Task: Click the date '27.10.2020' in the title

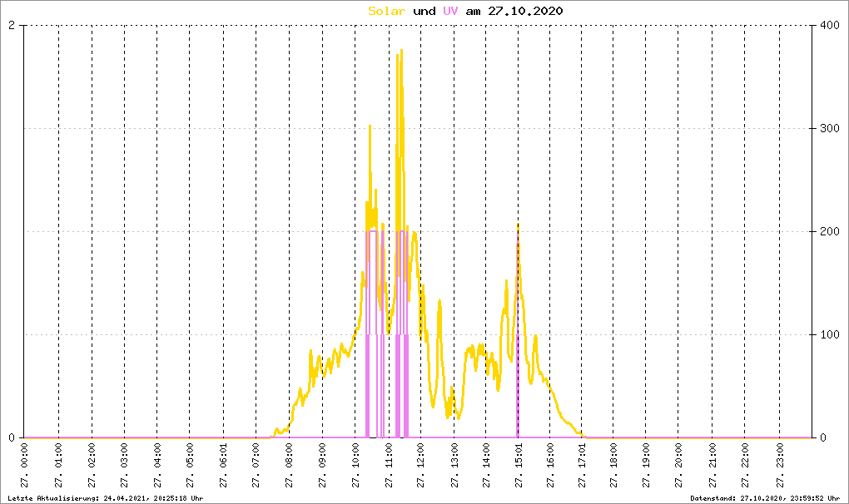Action: (x=525, y=11)
